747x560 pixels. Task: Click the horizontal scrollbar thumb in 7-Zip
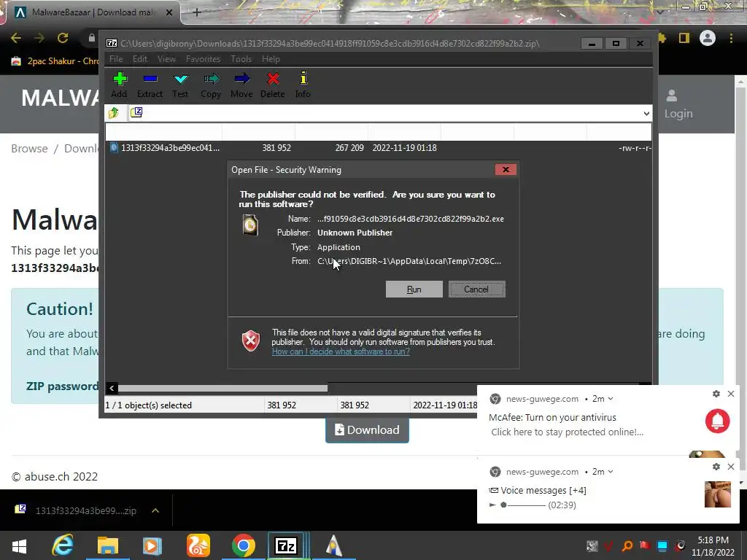(223, 388)
